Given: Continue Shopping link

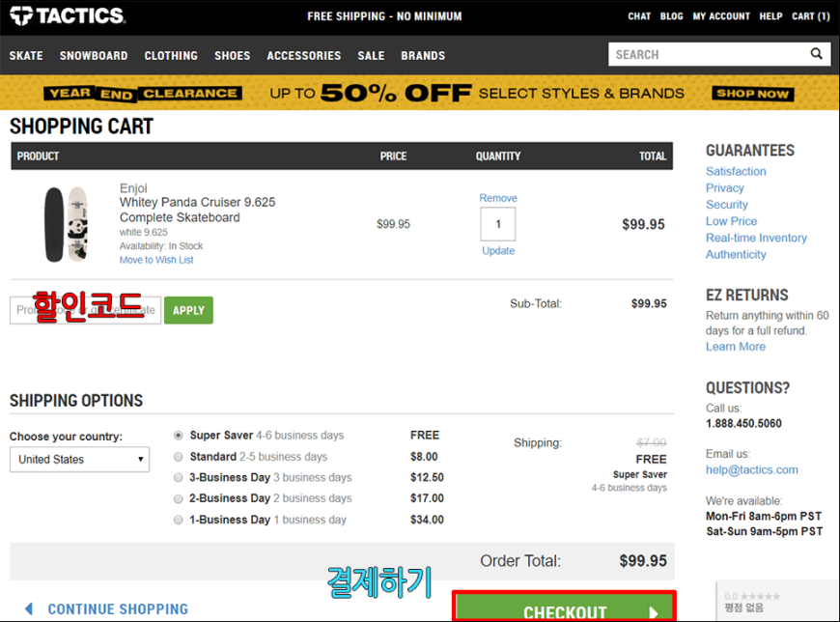Looking at the screenshot, I should tap(118, 609).
